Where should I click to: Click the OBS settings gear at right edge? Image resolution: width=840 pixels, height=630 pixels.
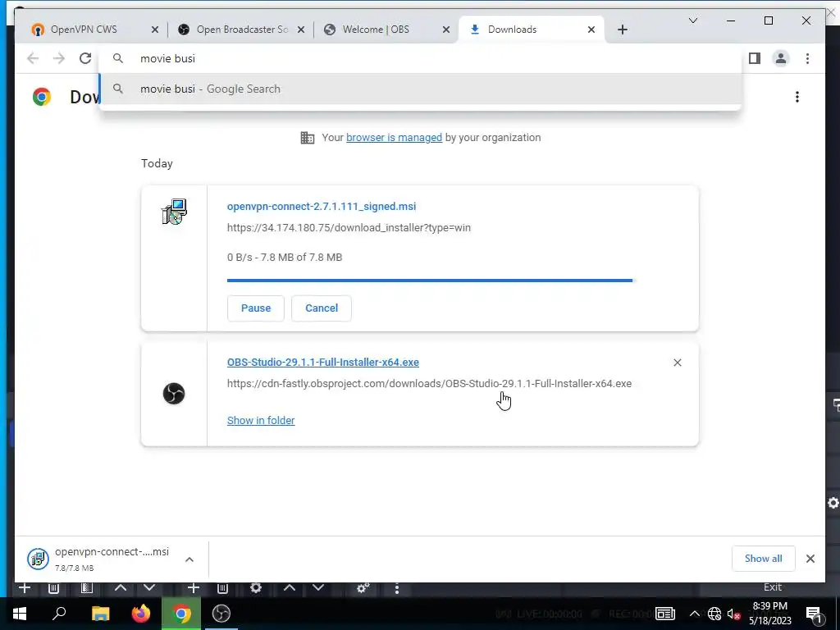[833, 503]
